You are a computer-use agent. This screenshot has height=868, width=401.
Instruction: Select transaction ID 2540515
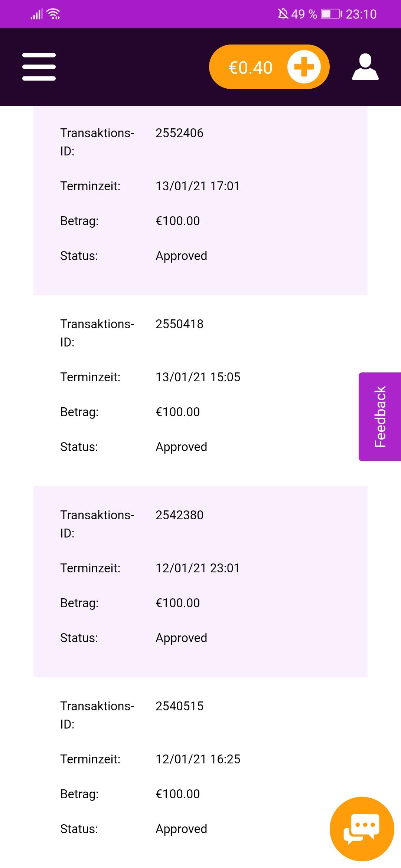179,706
